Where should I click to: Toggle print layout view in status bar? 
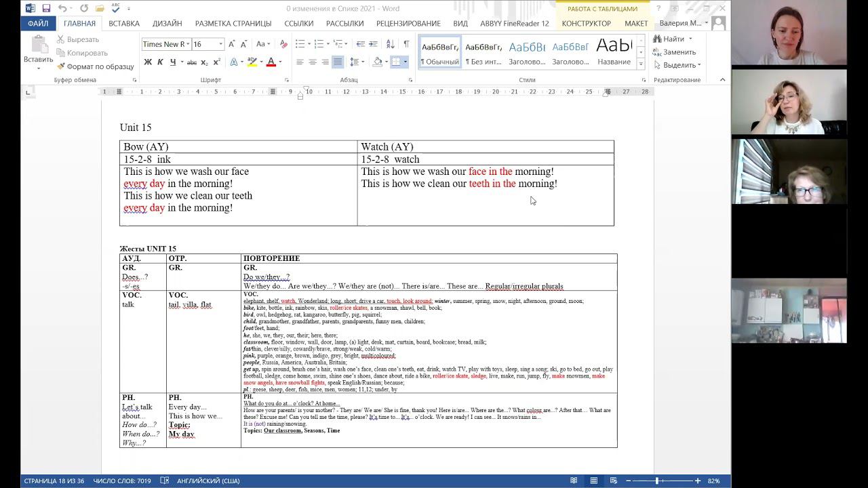[593, 481]
